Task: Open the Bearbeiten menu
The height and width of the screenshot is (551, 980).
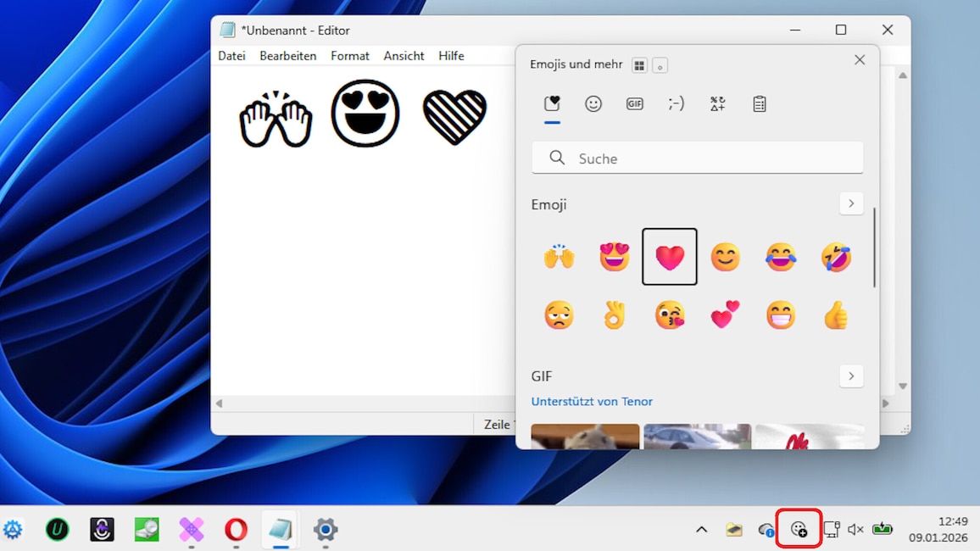Action: pyautogui.click(x=288, y=56)
